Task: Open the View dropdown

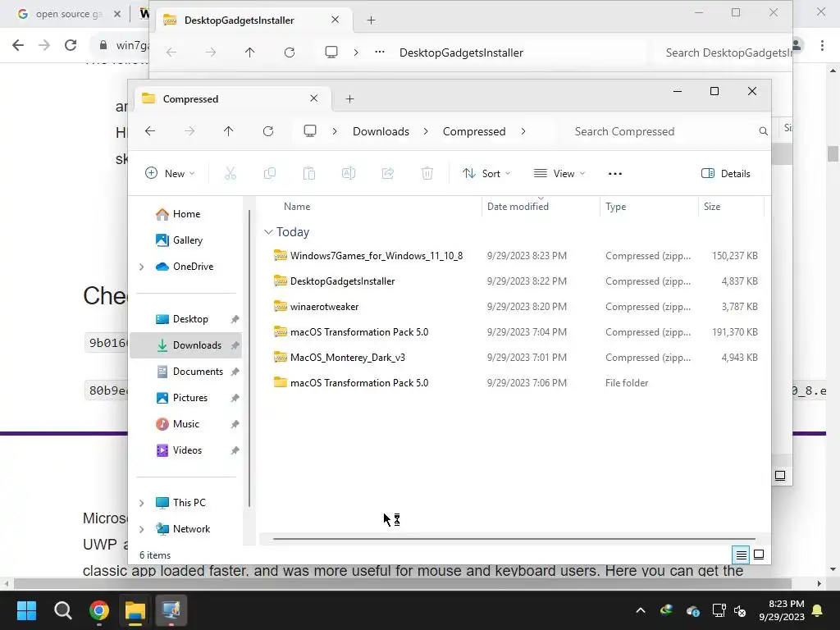Action: [x=559, y=174]
